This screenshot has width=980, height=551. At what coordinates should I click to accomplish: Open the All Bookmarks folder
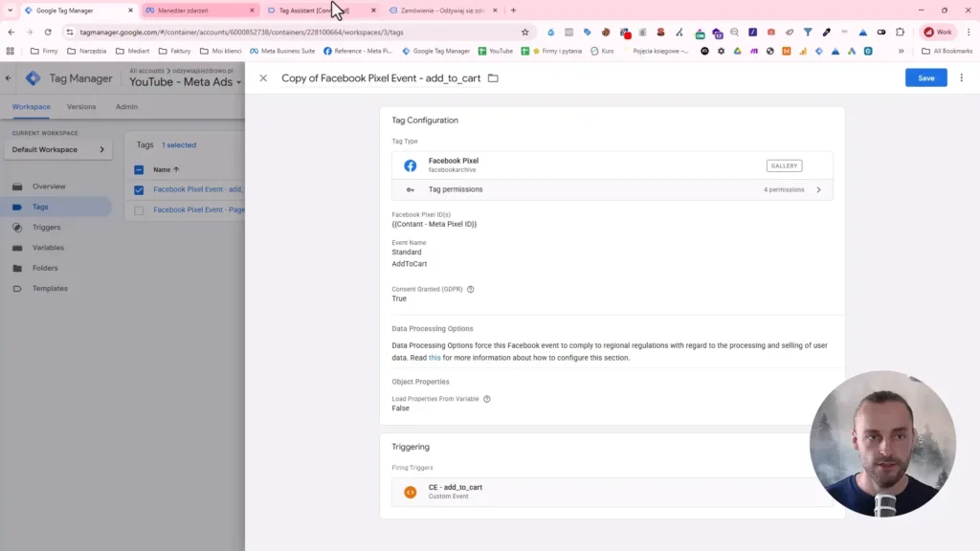pos(947,52)
